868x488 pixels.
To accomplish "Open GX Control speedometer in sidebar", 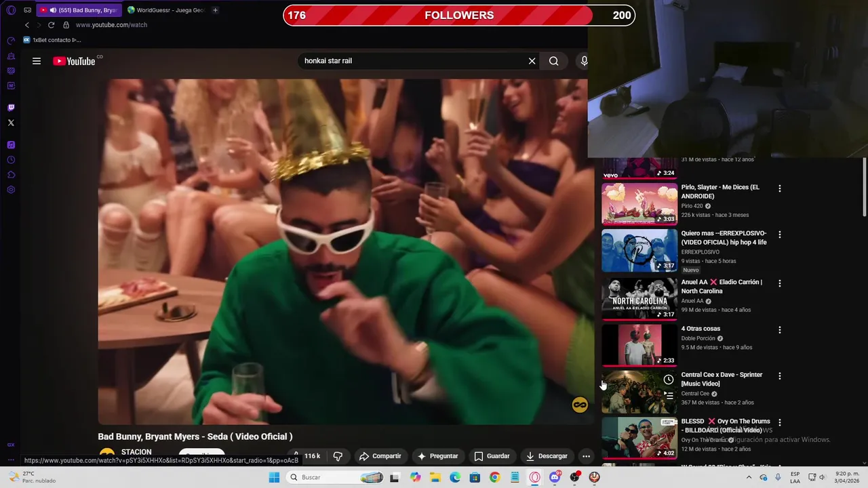I will pos(11,41).
